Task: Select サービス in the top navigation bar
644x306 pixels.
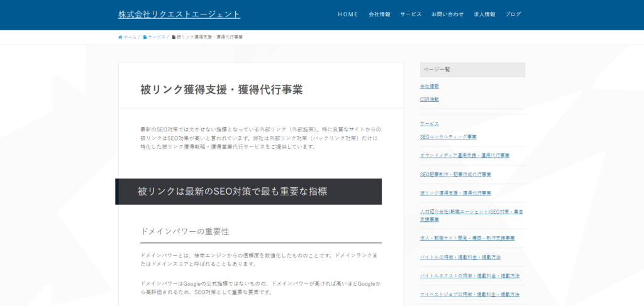Action: coord(411,14)
